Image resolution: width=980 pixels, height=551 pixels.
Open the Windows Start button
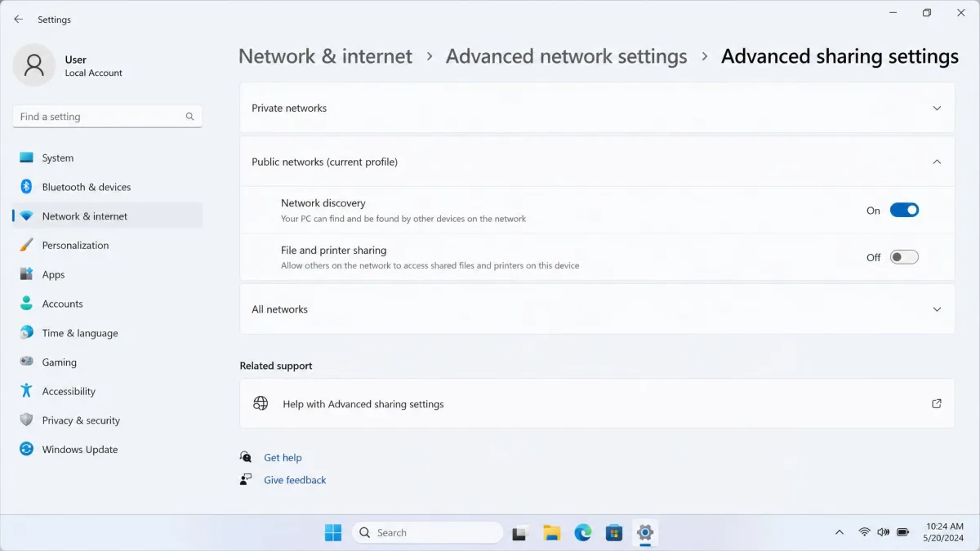click(333, 532)
